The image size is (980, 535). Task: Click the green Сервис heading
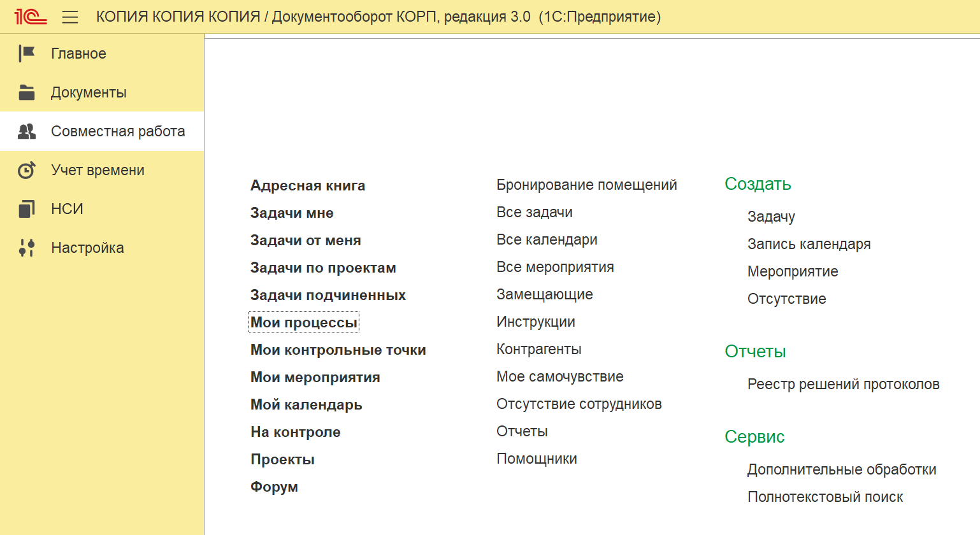tap(754, 437)
